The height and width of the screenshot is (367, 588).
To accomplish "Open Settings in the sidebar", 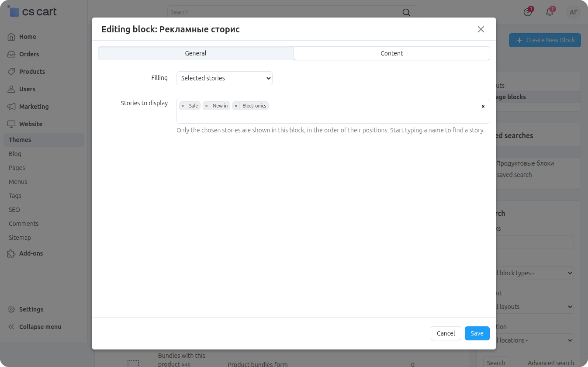I will tap(31, 309).
